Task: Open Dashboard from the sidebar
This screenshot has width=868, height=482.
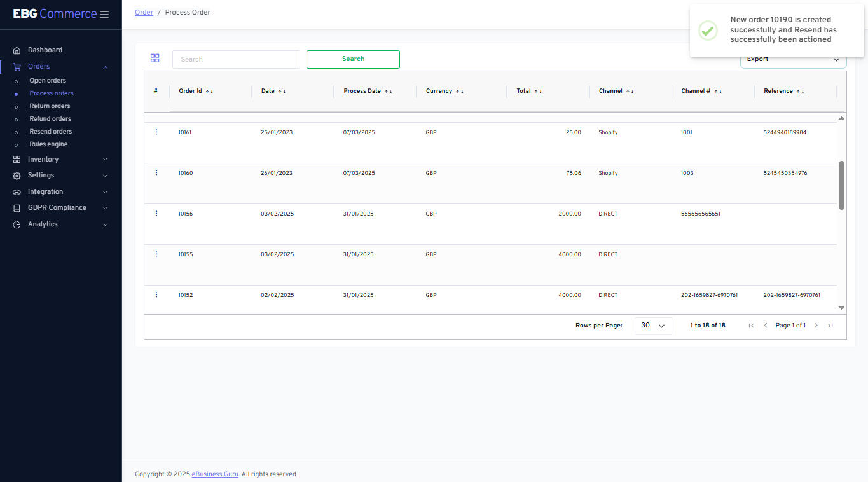Action: [x=45, y=50]
